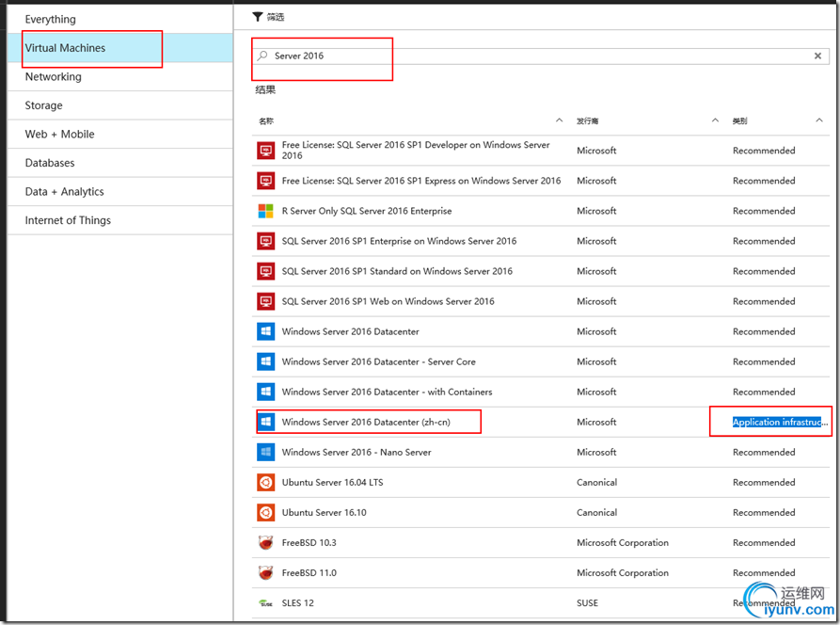Open the Web + Mobile category
Viewport: 840px width, 625px height.
(x=120, y=134)
